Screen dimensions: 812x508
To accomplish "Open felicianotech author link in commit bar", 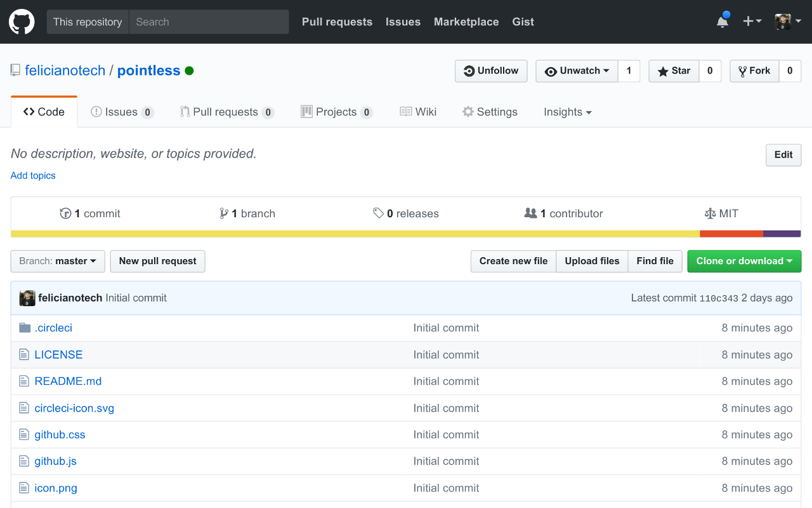I will 70,298.
